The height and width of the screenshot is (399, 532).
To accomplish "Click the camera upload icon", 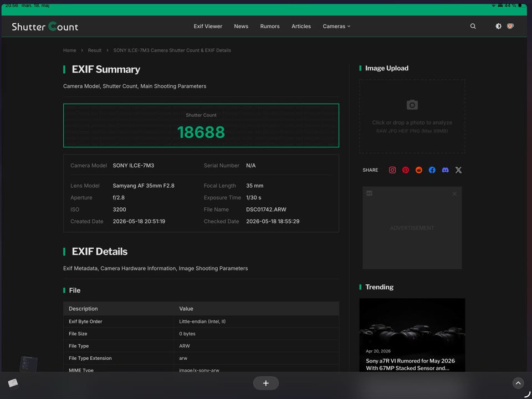I will coord(412,105).
